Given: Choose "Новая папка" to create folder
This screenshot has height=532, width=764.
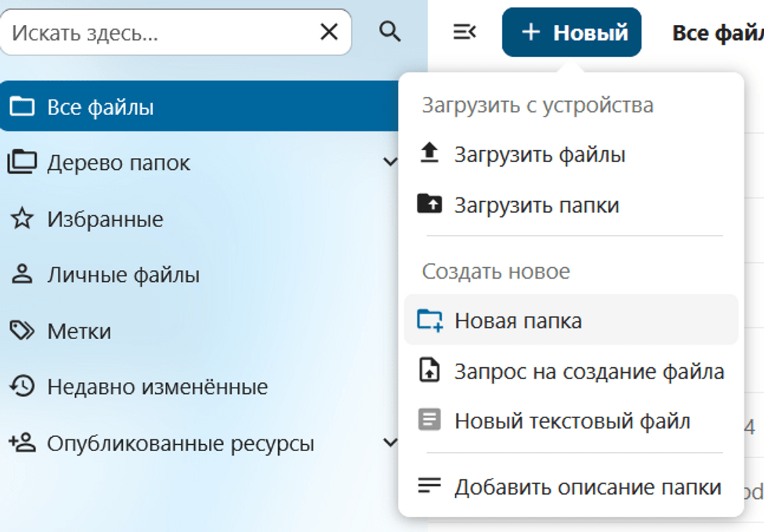Looking at the screenshot, I should click(x=518, y=321).
